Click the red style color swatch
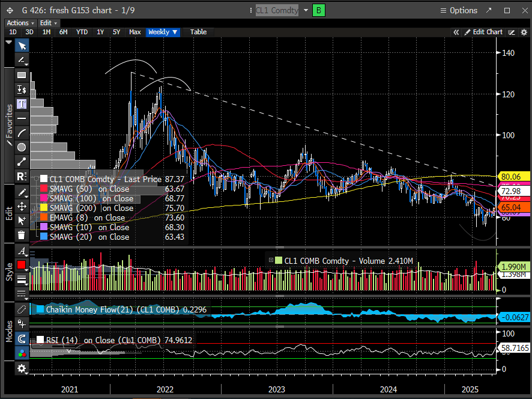The image size is (532, 399). pyautogui.click(x=22, y=265)
